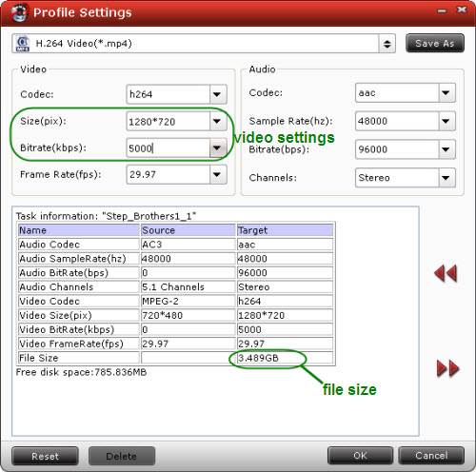This screenshot has height=472, width=476.
Task: Expand the audio Codec aac dropdown
Action: (x=446, y=92)
